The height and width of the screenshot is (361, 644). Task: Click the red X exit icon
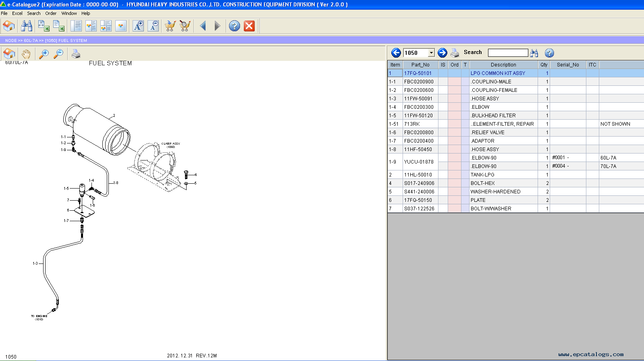click(x=249, y=26)
